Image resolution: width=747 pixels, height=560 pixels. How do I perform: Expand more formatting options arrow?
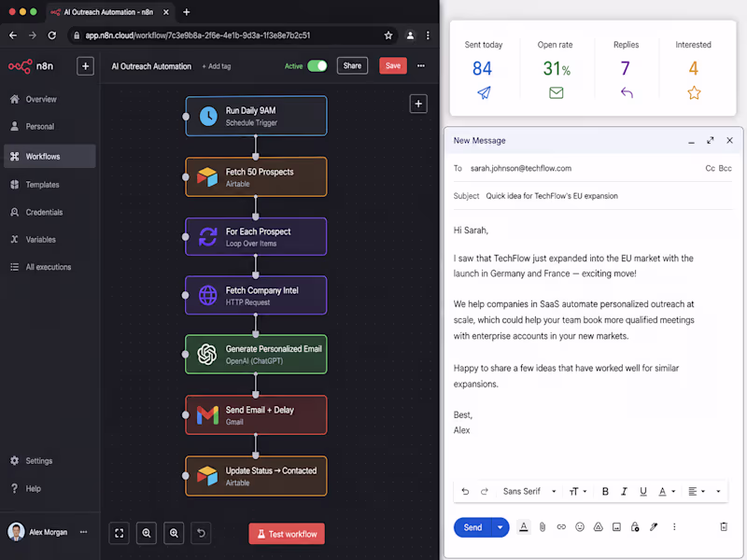[718, 491]
